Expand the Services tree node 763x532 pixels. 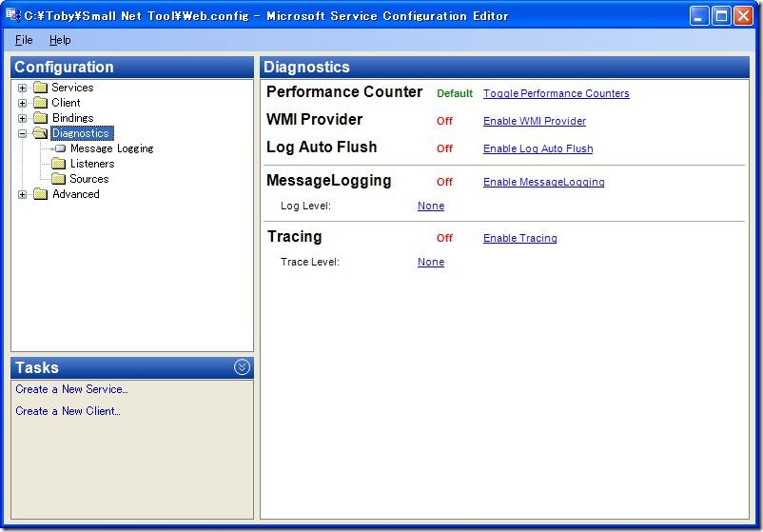pos(23,89)
